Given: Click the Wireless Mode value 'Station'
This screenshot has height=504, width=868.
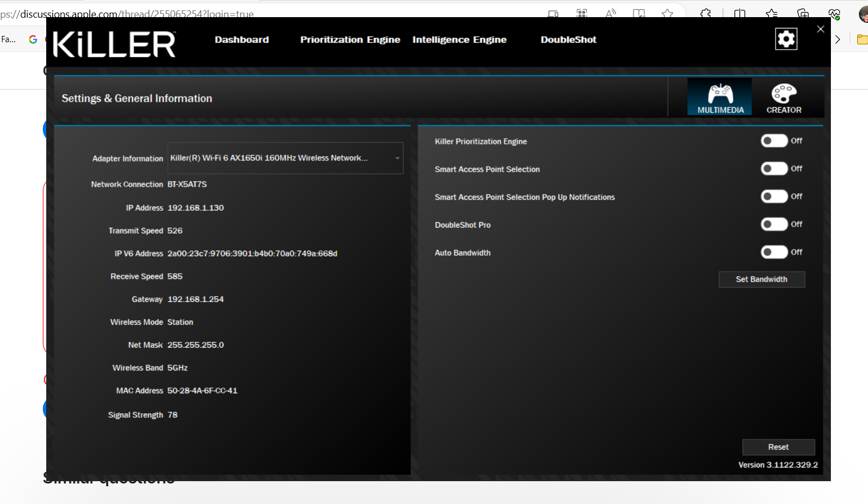Looking at the screenshot, I should pos(180,322).
